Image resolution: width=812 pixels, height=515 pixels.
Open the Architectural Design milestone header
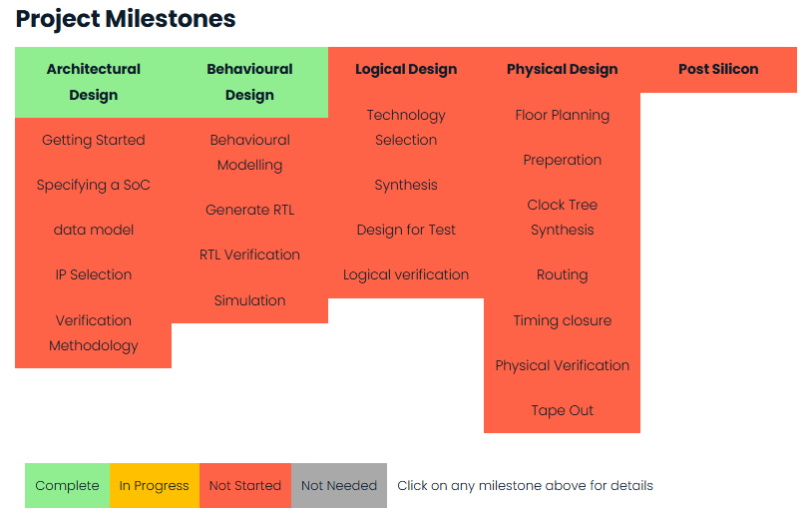click(94, 82)
